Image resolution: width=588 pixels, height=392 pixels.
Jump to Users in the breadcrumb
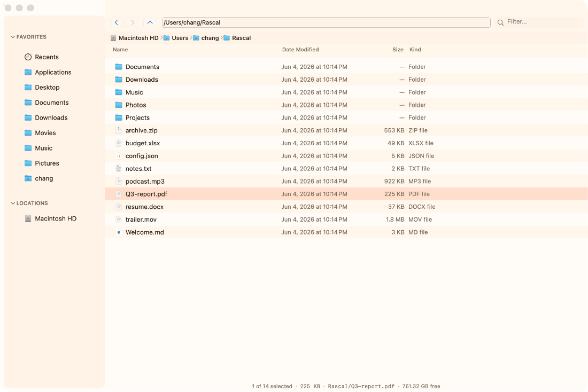tap(180, 38)
